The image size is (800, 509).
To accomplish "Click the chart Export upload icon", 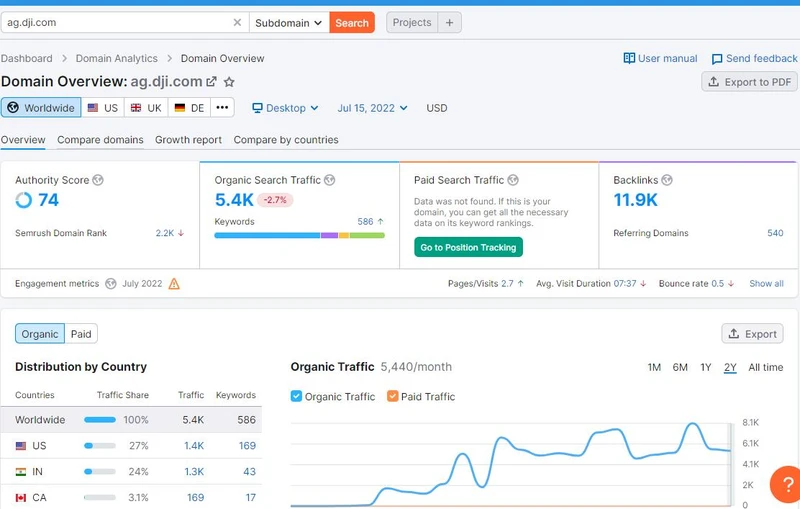I will point(734,334).
